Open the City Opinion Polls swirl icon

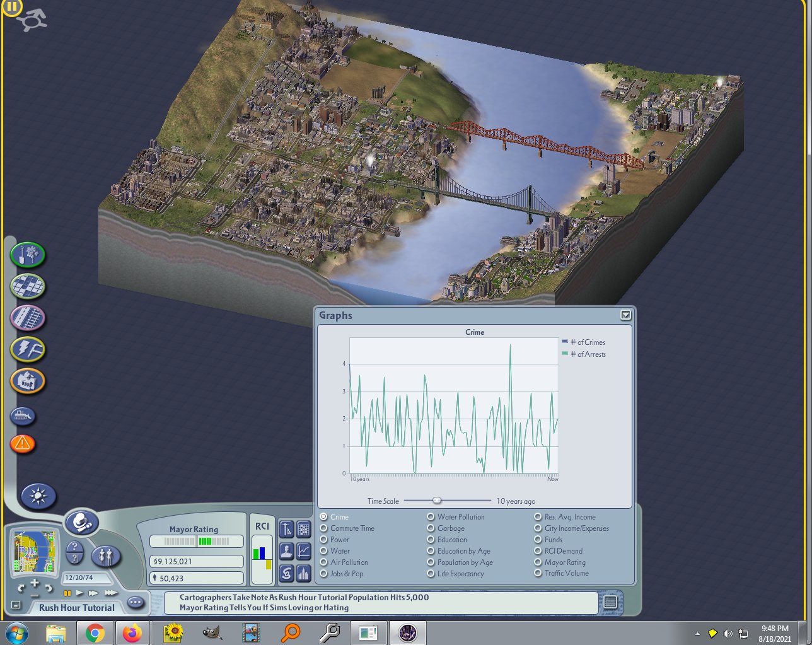tap(286, 573)
